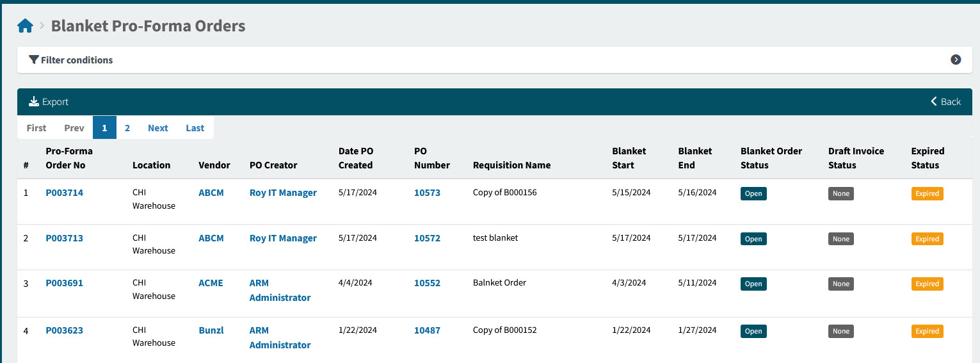This screenshot has height=363, width=980.
Task: Click the Open status badge for P003713
Action: pyautogui.click(x=753, y=239)
